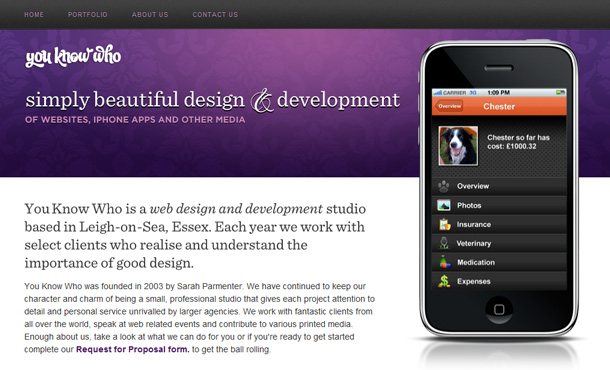610x370 pixels.
Task: Click the italic 'web design and development' phrase
Action: tap(236, 209)
